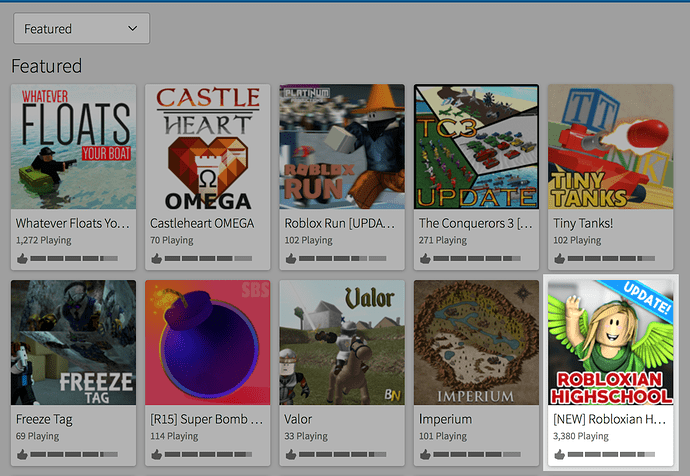
Task: Open the Featured sort dropdown
Action: click(x=81, y=29)
